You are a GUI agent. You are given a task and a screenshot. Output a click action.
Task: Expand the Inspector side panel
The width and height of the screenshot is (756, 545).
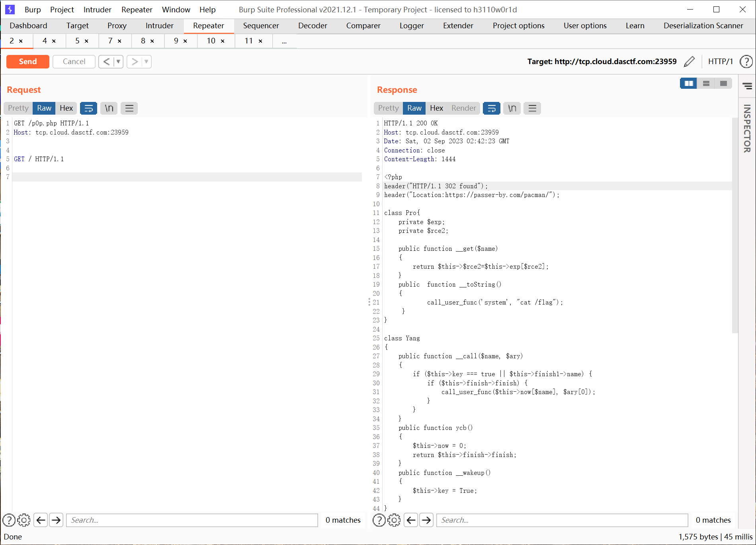(747, 127)
